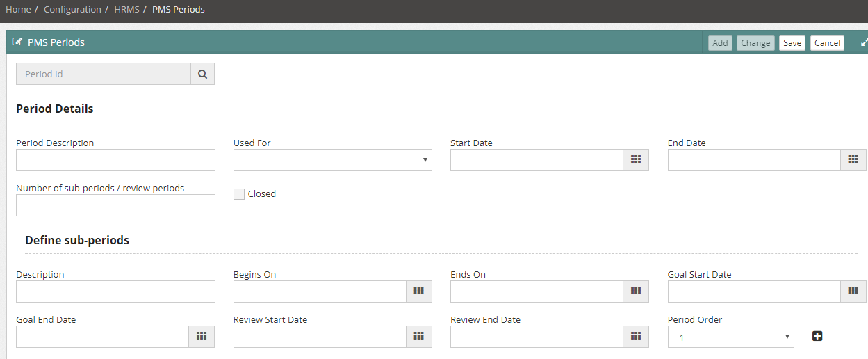Click PMS Periods in the breadcrumb
The width and height of the screenshot is (868, 359).
click(179, 9)
